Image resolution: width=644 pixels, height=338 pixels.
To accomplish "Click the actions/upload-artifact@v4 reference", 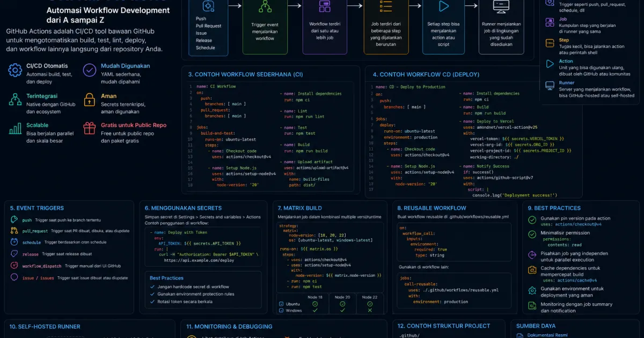I will (323, 168).
